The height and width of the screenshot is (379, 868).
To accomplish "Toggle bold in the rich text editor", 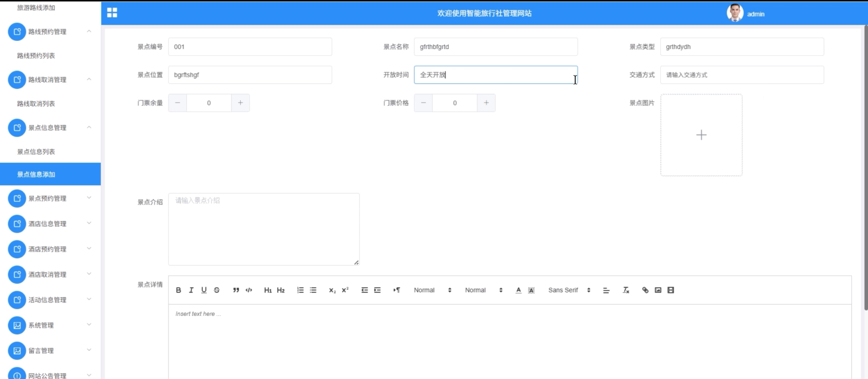I will 178,290.
